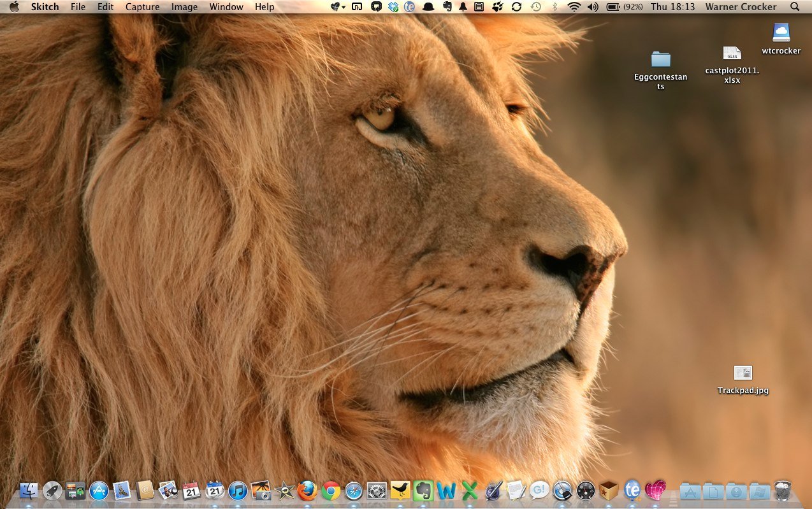Launch the wooden box star Dock icon
This screenshot has height=509, width=812.
pyautogui.click(x=609, y=491)
